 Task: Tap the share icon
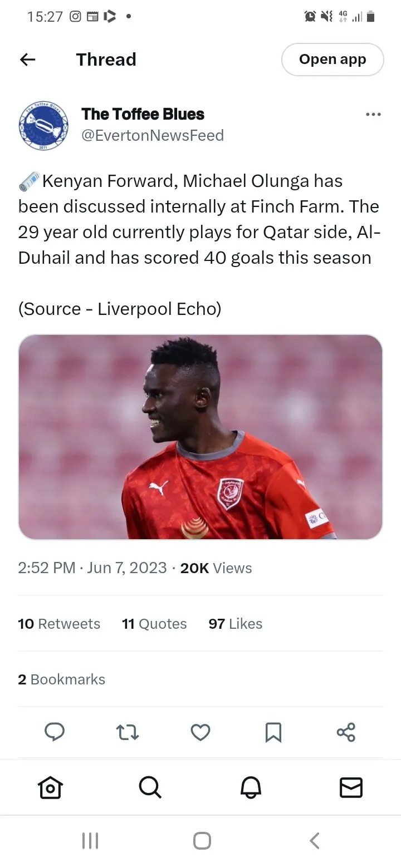point(346,732)
